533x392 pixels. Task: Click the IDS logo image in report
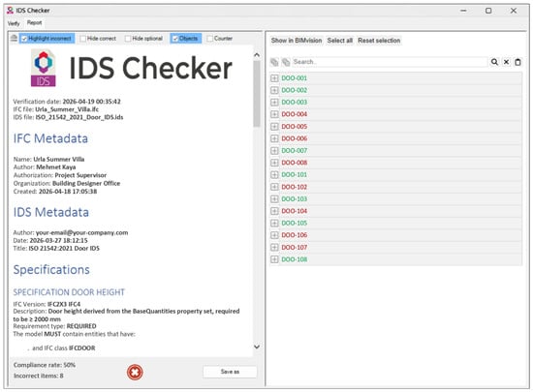pyautogui.click(x=44, y=68)
